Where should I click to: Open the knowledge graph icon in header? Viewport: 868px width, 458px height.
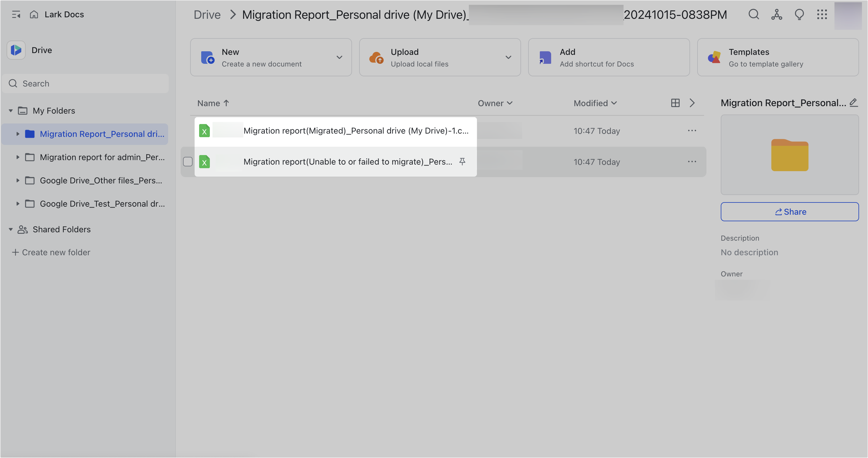tap(777, 15)
